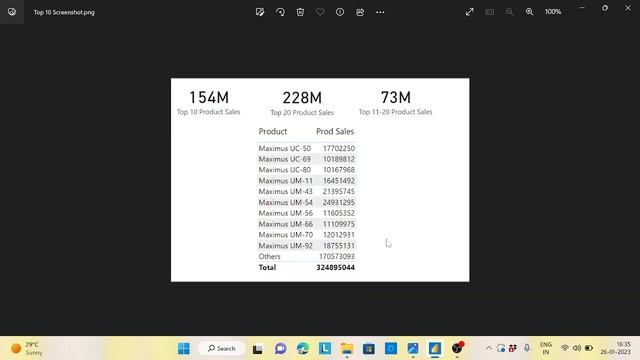Viewport: 640px width, 360px height.
Task: Open Teams Chat from the taskbar
Action: pyautogui.click(x=280, y=349)
